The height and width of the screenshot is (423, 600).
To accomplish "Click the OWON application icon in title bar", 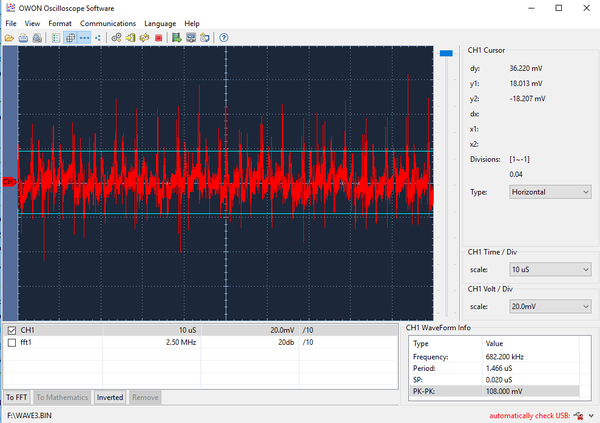I will point(10,8).
